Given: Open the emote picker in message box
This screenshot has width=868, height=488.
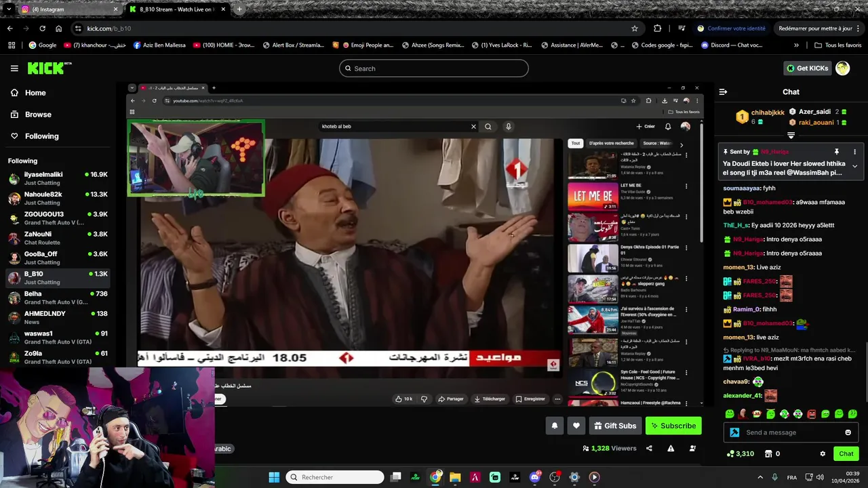Looking at the screenshot, I should click(848, 432).
